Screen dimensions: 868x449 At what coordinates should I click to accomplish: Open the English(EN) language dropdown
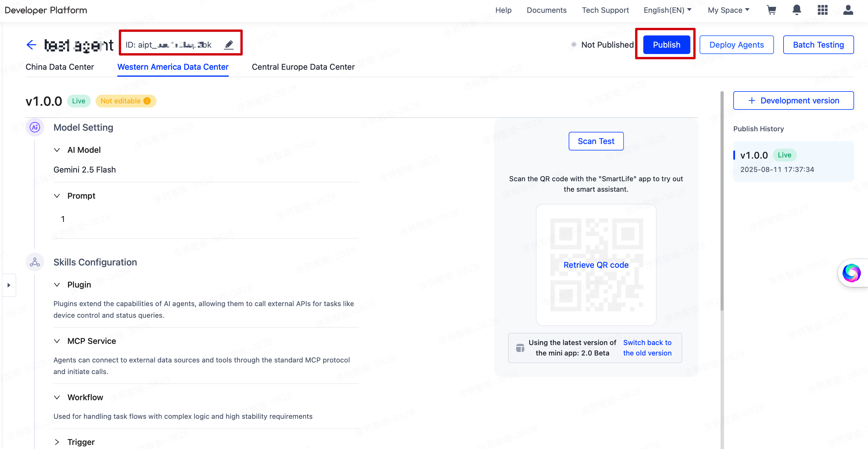tap(667, 10)
